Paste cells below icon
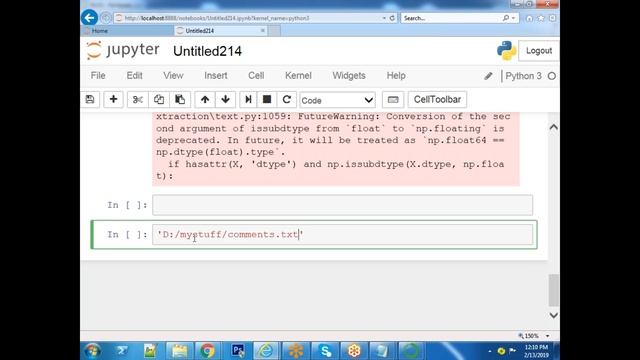640x360 pixels. point(180,100)
